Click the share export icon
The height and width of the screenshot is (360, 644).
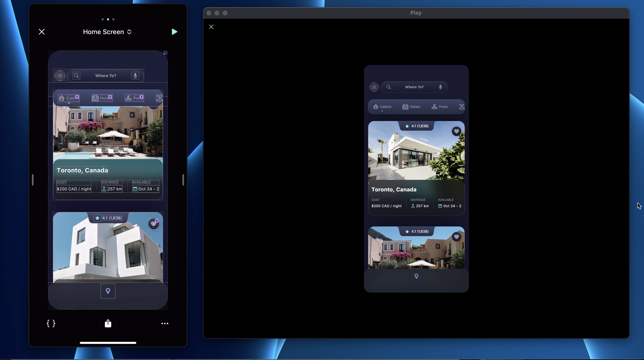pyautogui.click(x=108, y=323)
